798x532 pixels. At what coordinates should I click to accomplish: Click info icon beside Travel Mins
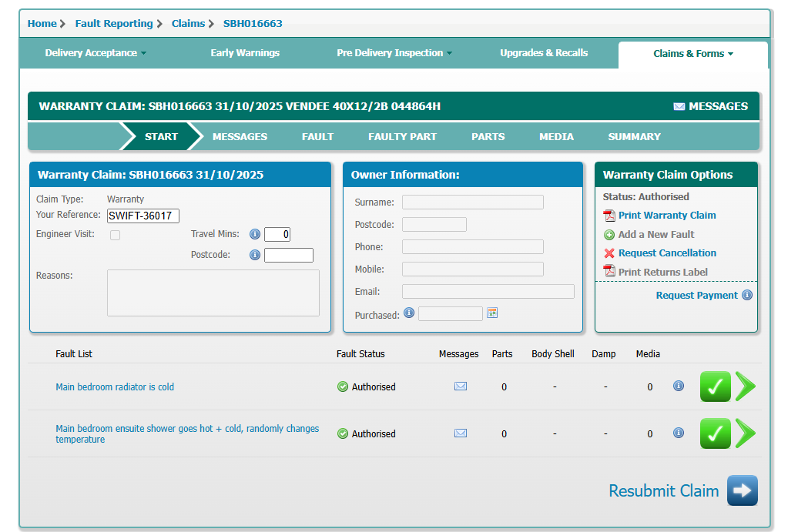click(254, 234)
